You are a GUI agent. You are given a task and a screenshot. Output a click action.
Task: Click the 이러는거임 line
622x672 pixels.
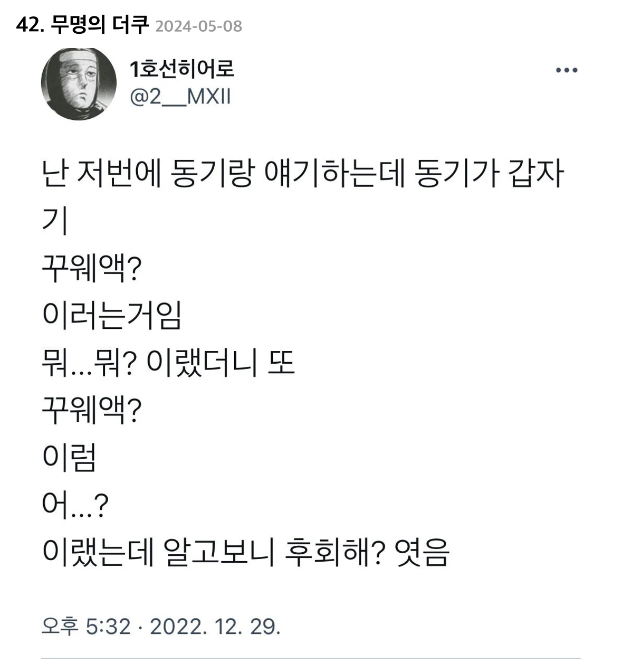tap(112, 317)
